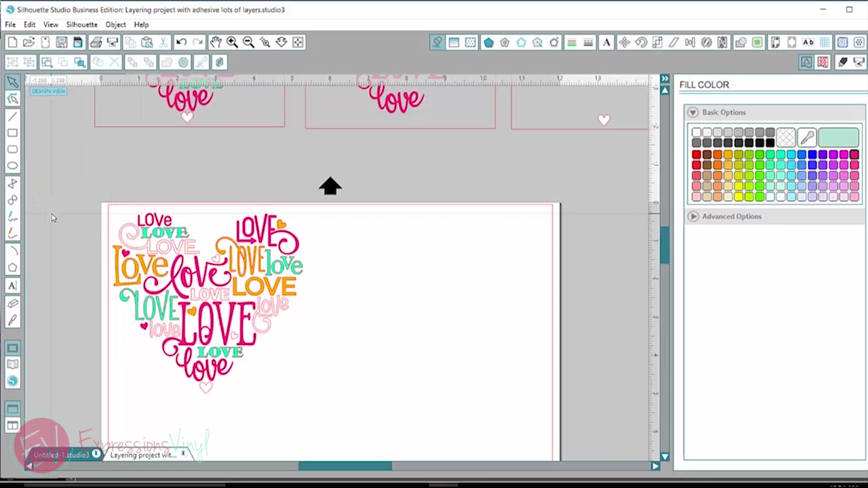
Task: Collapse the side panel using double arrows
Action: (665, 79)
